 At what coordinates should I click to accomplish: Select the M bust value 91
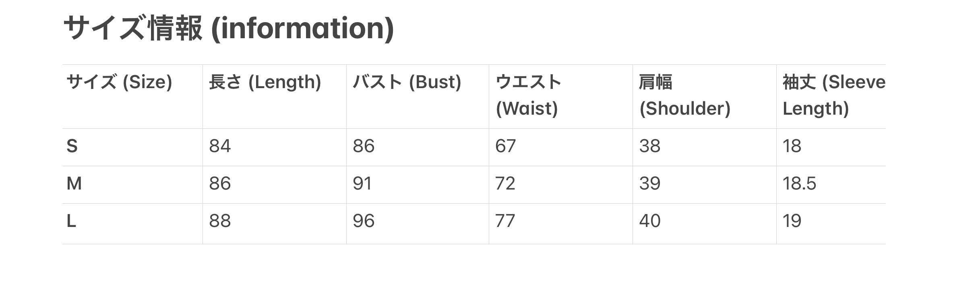coord(362,183)
